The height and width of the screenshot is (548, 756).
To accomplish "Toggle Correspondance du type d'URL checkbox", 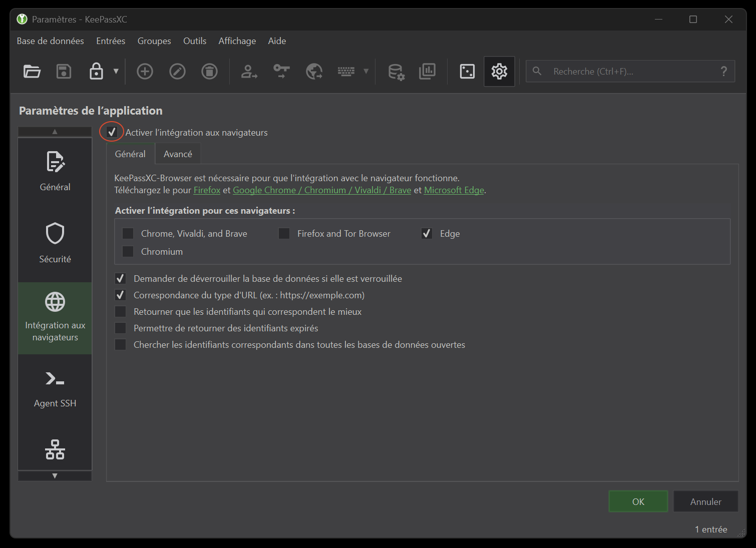I will (120, 295).
